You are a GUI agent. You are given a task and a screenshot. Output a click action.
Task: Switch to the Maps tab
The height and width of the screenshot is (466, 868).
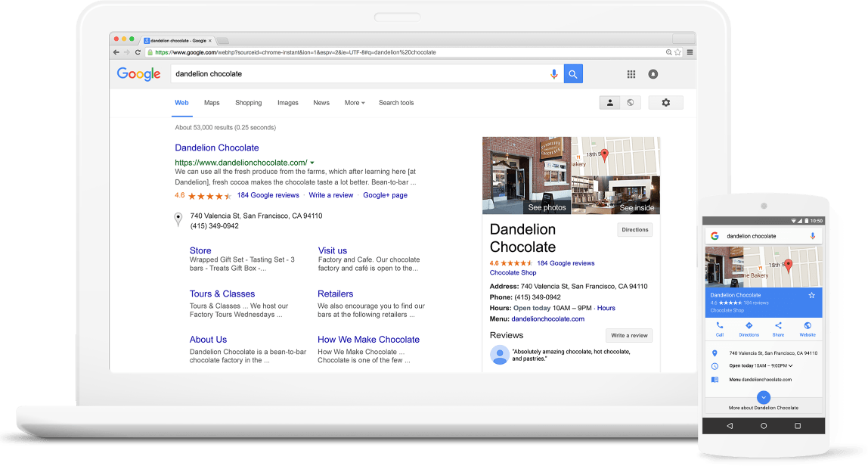pyautogui.click(x=212, y=103)
